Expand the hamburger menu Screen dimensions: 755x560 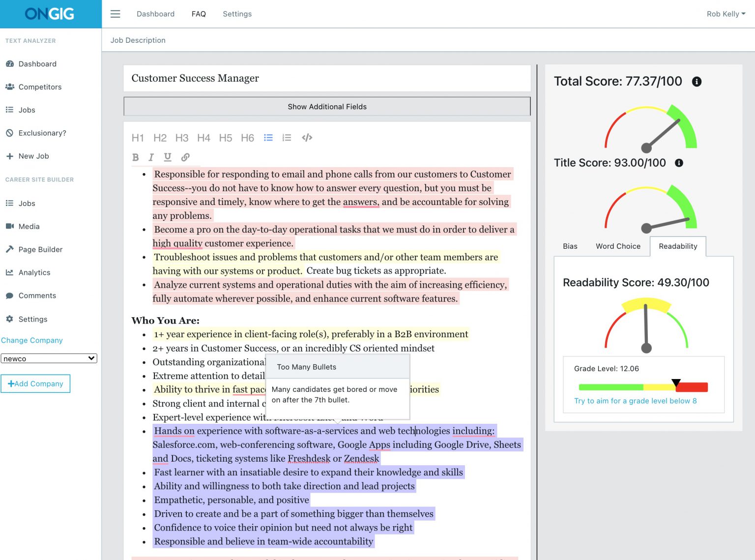coord(115,14)
